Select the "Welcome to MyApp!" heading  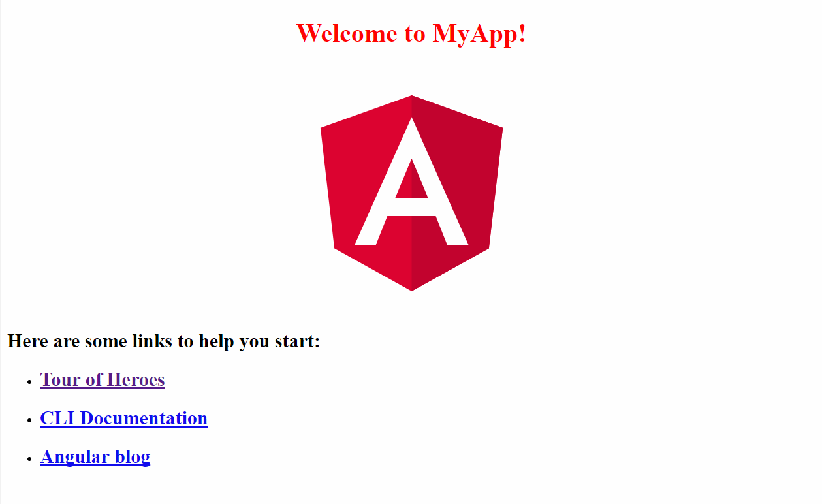[411, 33]
